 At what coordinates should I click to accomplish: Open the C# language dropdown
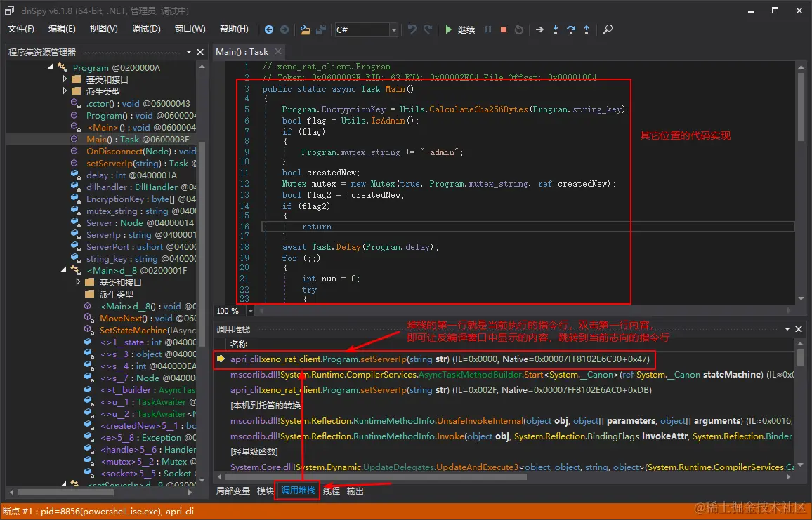(x=393, y=30)
